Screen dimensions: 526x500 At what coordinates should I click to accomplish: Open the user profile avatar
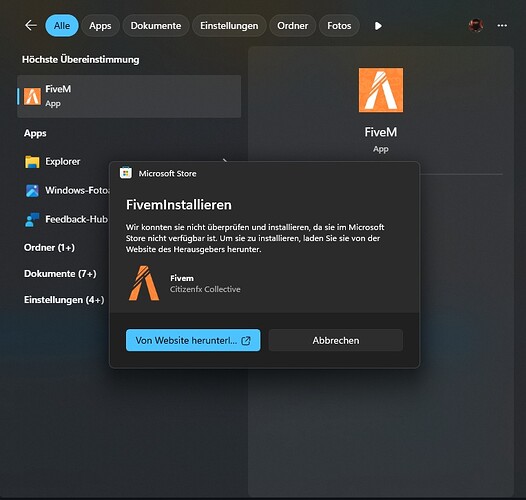coord(476,26)
